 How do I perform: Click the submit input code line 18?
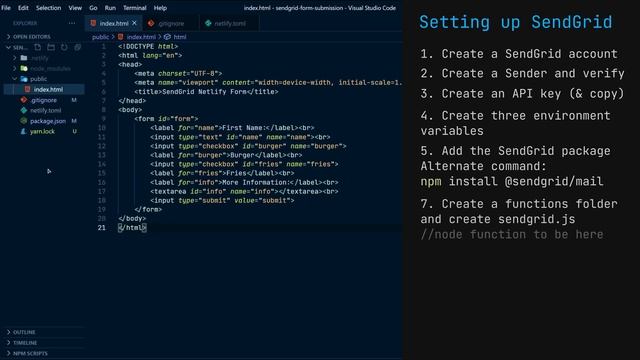222,200
